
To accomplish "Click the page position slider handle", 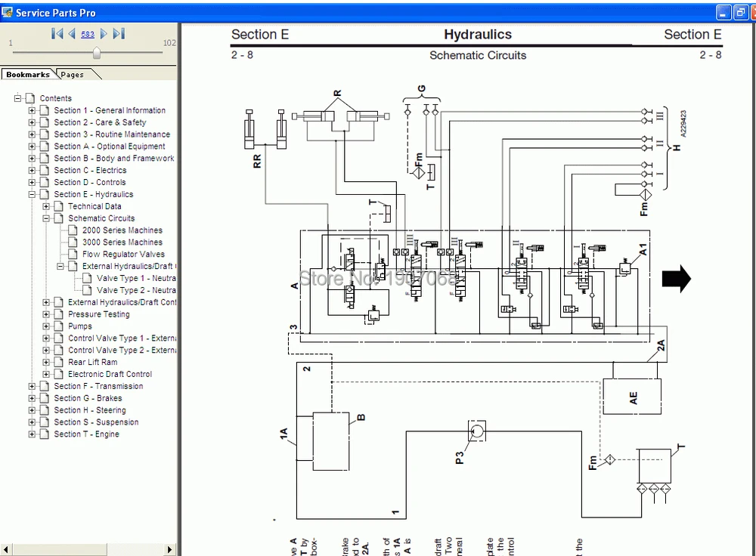I will coord(97,53).
